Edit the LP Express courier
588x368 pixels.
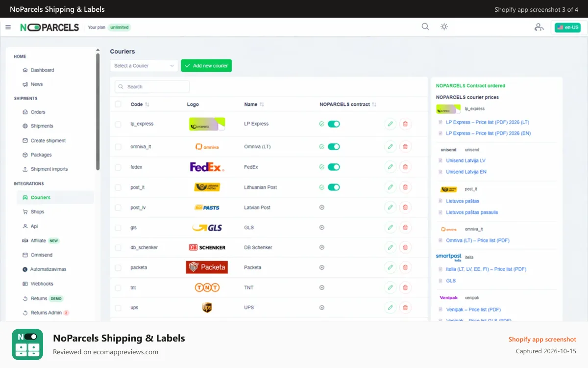[390, 124]
